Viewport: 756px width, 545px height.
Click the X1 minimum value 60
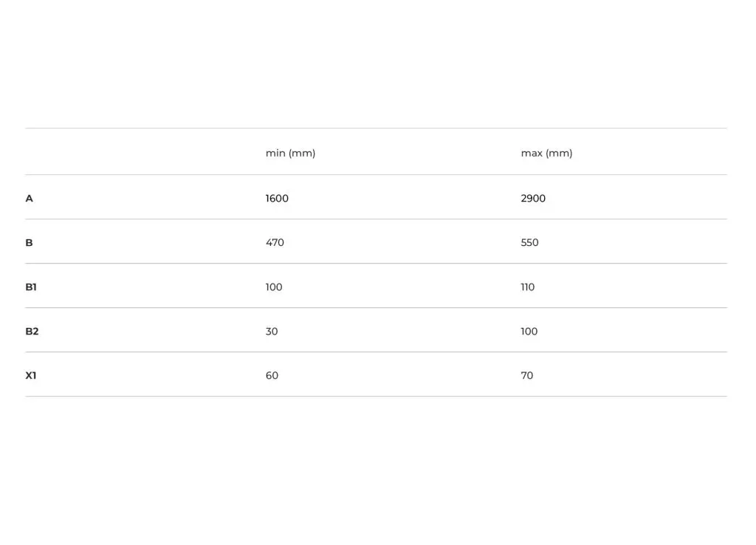[272, 376]
